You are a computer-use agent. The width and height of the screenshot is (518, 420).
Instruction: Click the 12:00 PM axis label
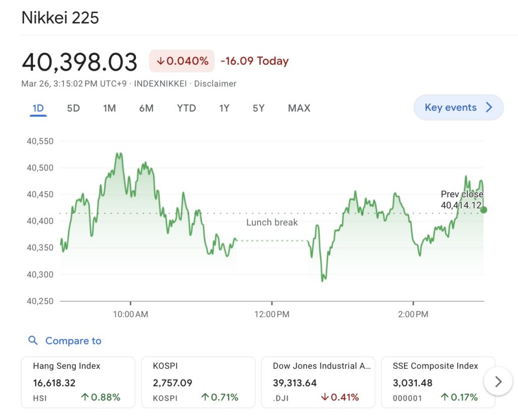(x=272, y=314)
